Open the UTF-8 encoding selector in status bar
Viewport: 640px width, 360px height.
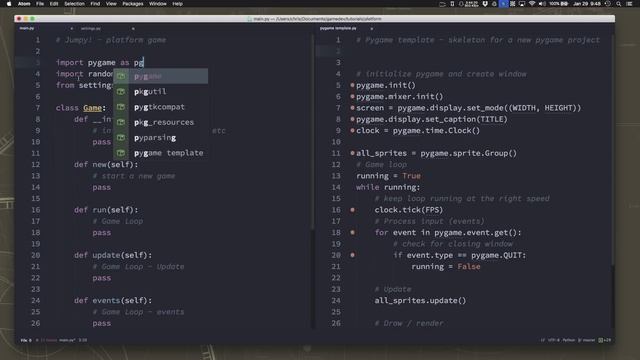554,340
